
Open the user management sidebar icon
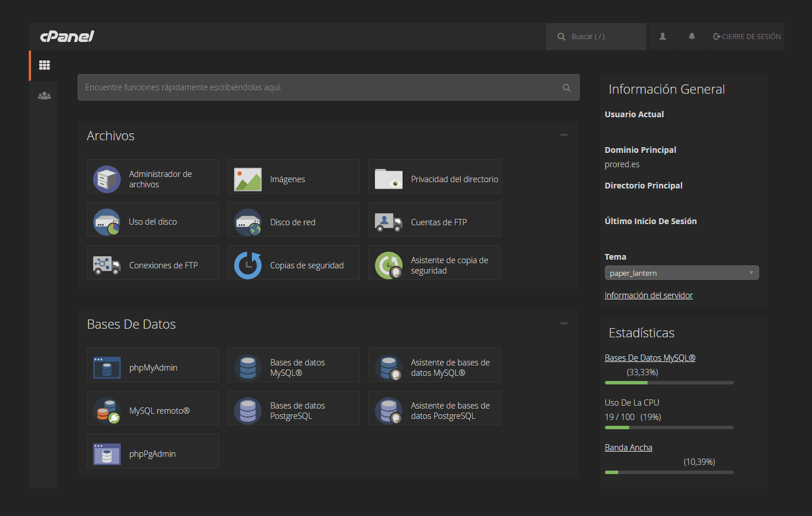[x=44, y=96]
